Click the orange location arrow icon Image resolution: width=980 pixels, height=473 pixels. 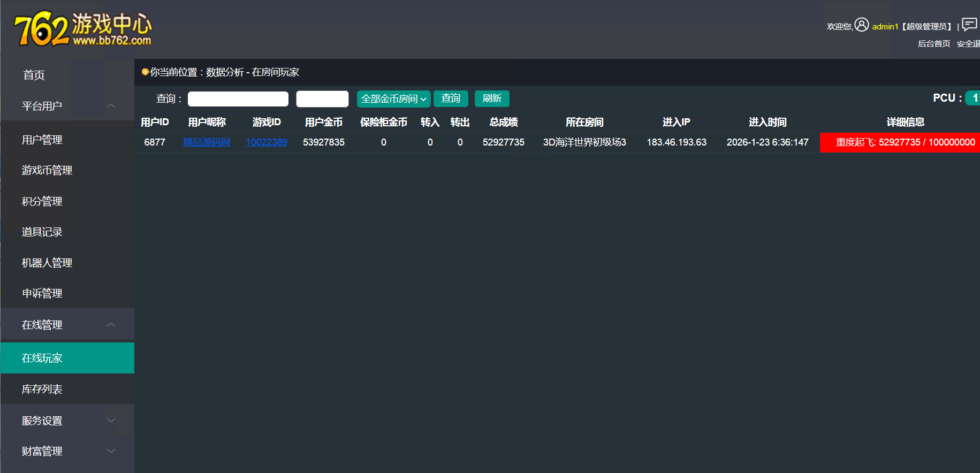pyautogui.click(x=145, y=72)
